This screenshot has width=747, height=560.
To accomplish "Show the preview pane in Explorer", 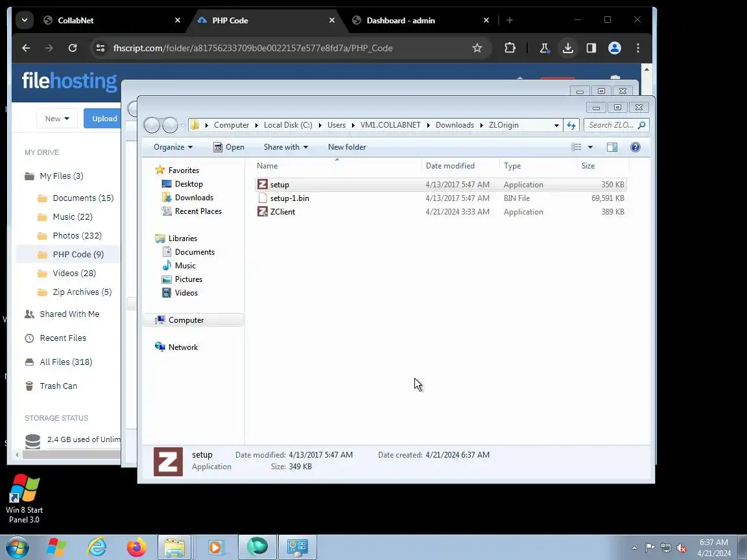I will point(612,147).
